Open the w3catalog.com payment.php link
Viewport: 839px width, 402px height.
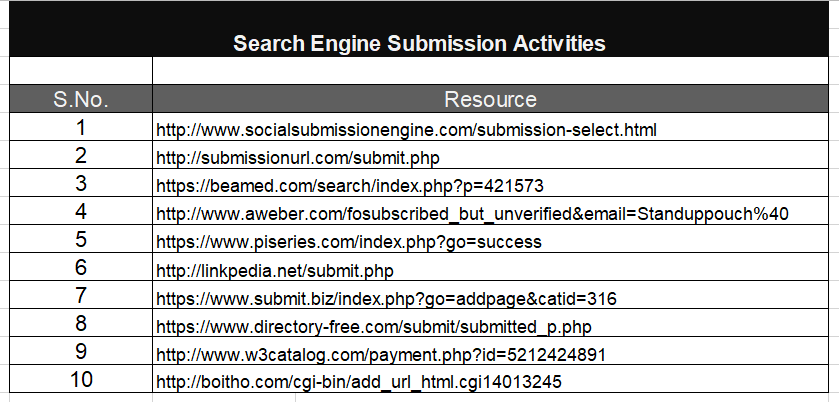click(381, 354)
